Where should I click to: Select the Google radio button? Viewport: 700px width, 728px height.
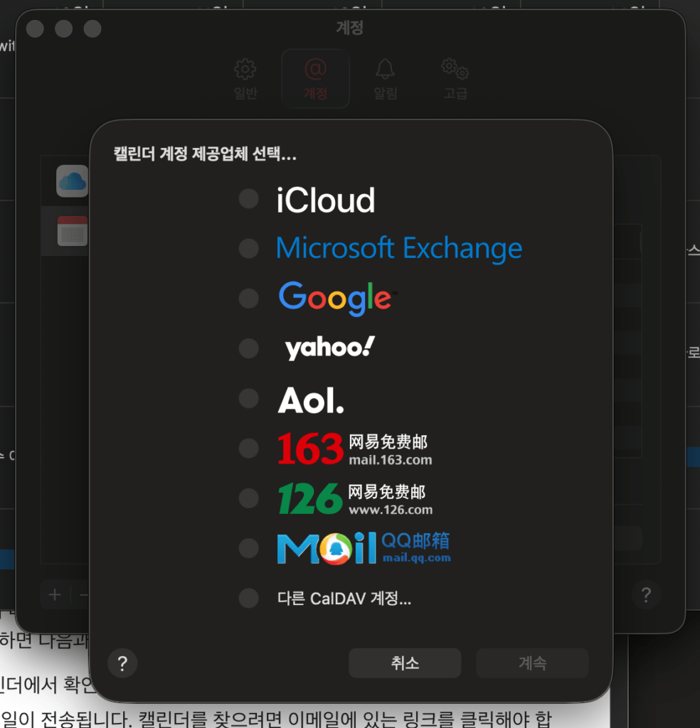pos(248,298)
